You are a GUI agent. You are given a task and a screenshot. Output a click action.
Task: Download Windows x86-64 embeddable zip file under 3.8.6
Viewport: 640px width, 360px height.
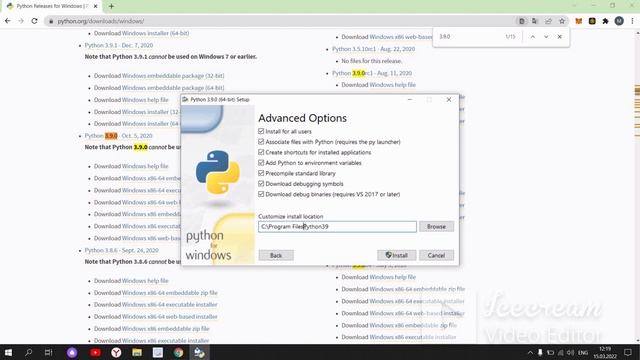(x=170, y=293)
